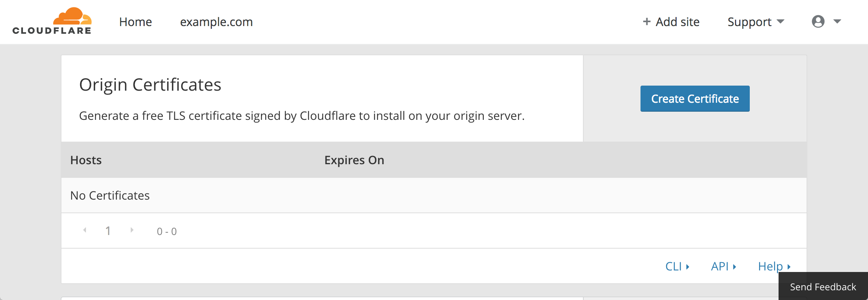Go to the Home tab

135,22
